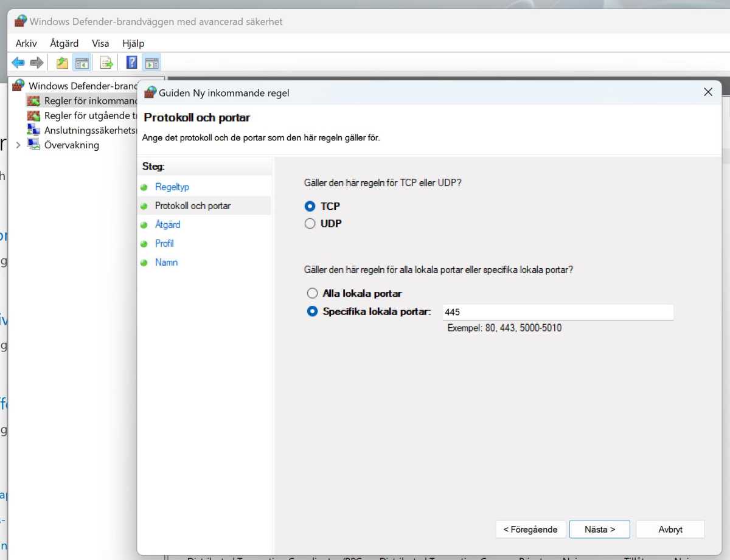Click the Föregående button
Screen dimensions: 730x560
[530, 529]
